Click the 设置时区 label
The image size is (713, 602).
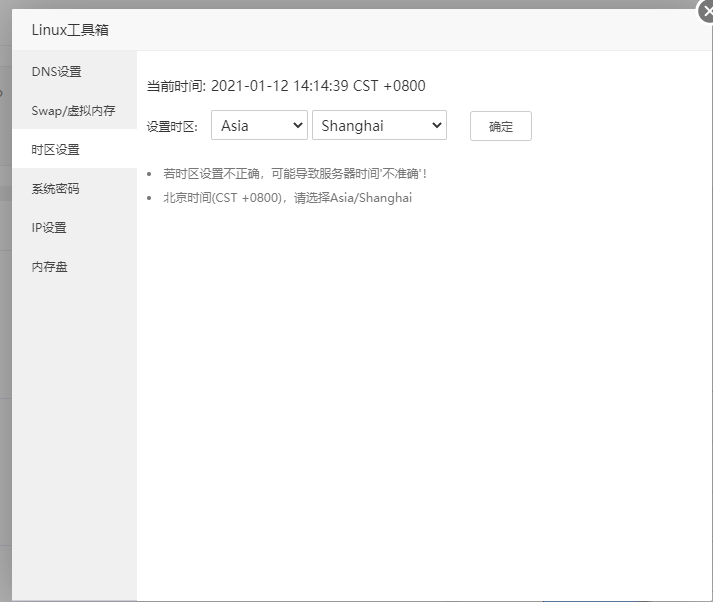coord(172,126)
